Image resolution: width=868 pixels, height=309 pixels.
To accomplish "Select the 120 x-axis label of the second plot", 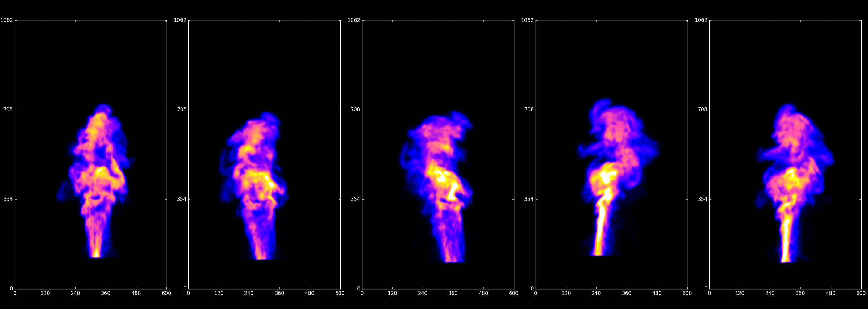I will [x=219, y=294].
